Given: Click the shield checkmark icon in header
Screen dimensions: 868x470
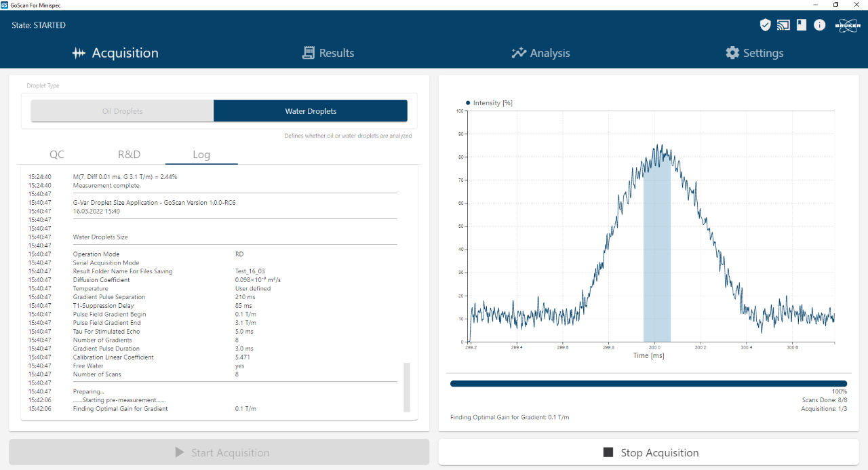Looking at the screenshot, I should (x=765, y=25).
